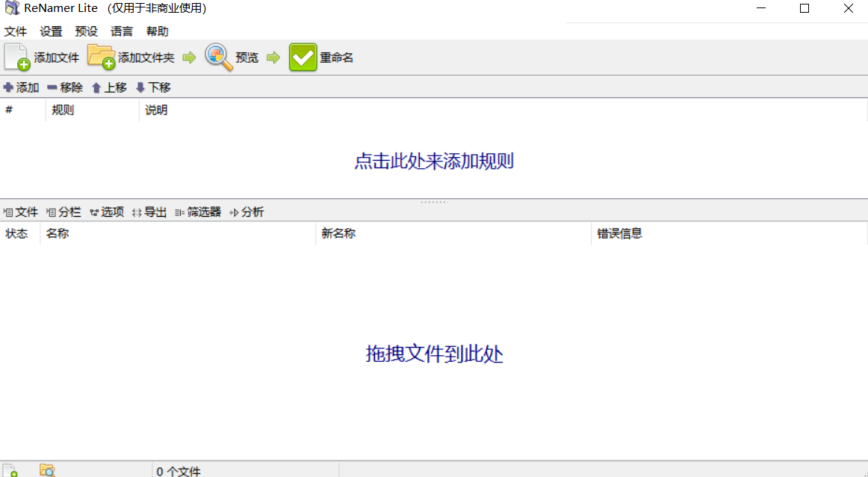Viewport: 868px width, 477px height.
Task: Click the 添加文件夹 folder icon
Action: tap(102, 56)
